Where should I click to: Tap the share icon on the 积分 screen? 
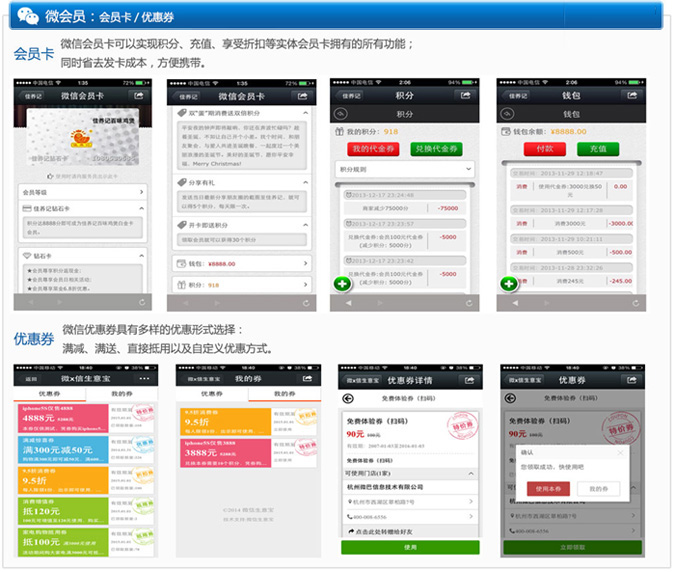pos(465,95)
